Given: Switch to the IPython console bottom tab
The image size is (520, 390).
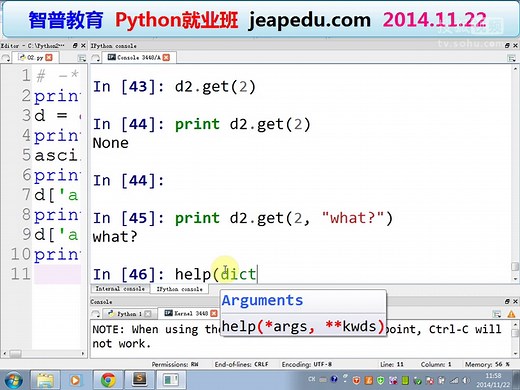Looking at the screenshot, I should coord(179,289).
